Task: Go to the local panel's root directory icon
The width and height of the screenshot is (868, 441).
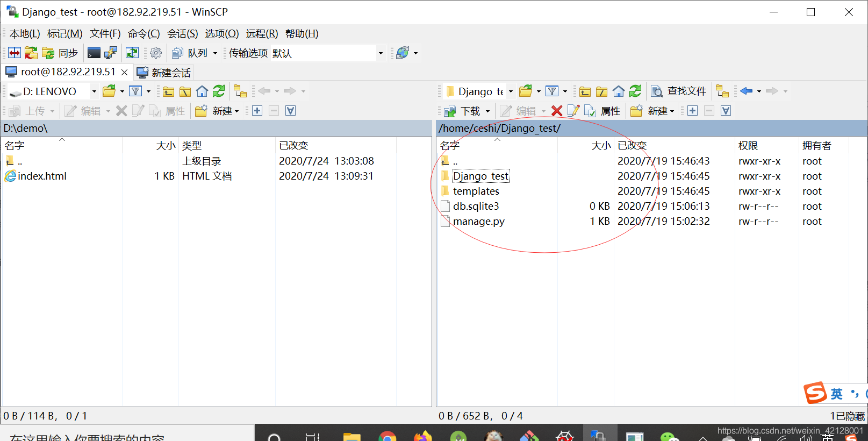Action: (185, 91)
